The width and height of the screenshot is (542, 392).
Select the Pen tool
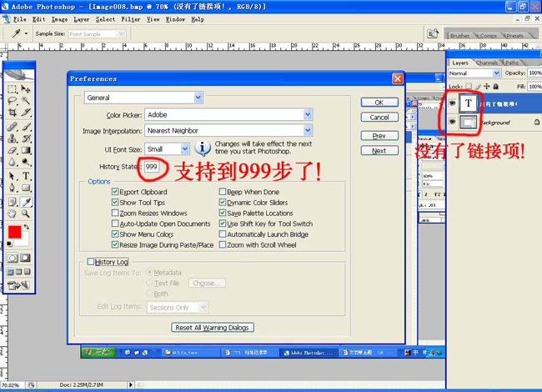point(13,188)
